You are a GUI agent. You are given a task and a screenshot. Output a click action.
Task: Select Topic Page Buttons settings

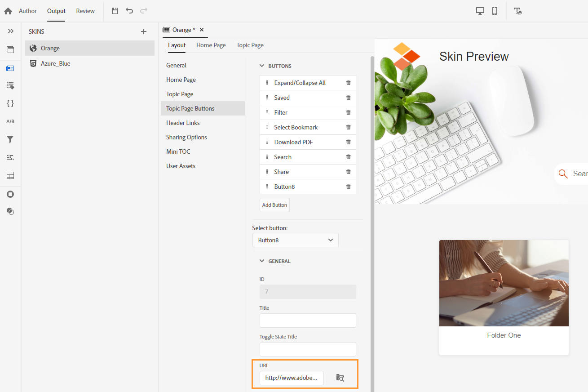click(x=203, y=108)
